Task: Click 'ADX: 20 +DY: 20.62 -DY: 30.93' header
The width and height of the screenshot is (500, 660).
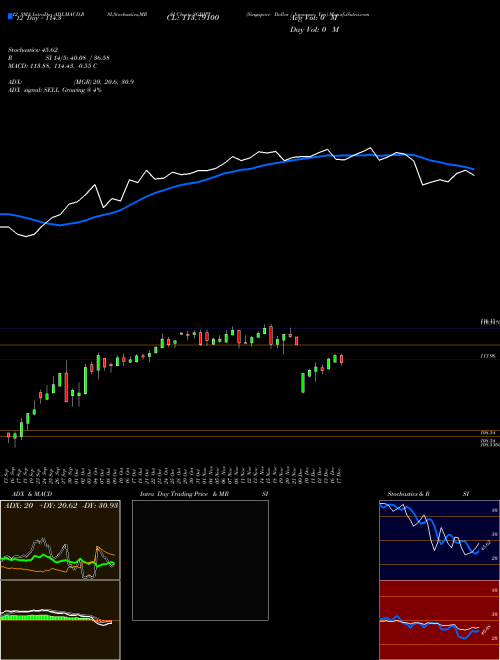Action: [61, 505]
